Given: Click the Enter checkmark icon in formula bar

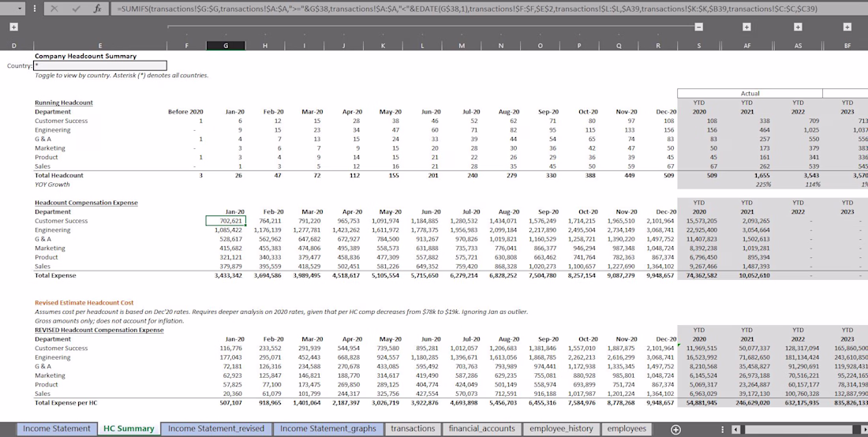Looking at the screenshot, I should pos(75,9).
